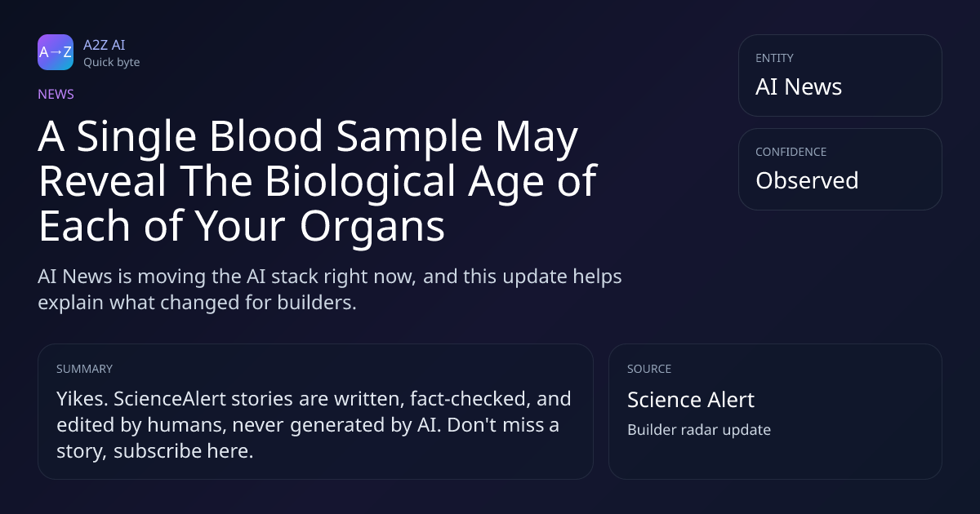This screenshot has width=980, height=514.
Task: Click the AI News entity value
Action: click(x=799, y=87)
